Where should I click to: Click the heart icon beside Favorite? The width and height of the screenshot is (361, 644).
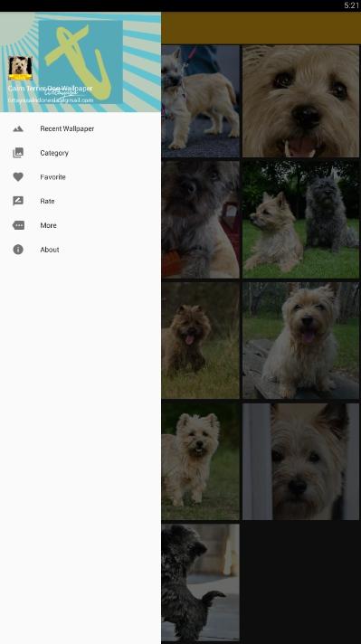click(x=18, y=177)
